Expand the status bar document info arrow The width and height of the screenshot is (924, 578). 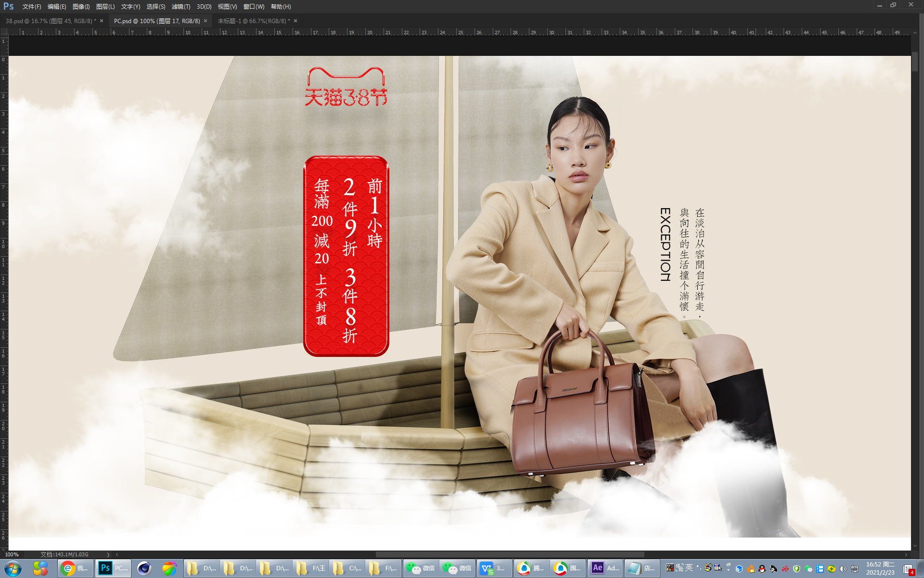point(108,554)
